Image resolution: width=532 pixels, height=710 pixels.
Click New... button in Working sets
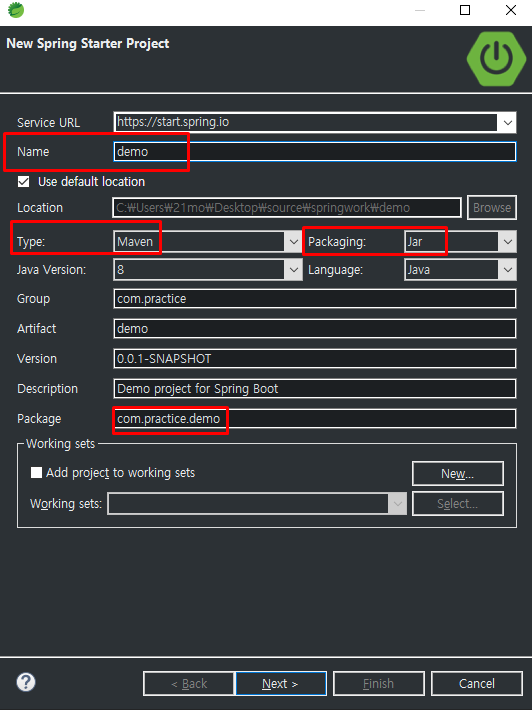tap(458, 474)
